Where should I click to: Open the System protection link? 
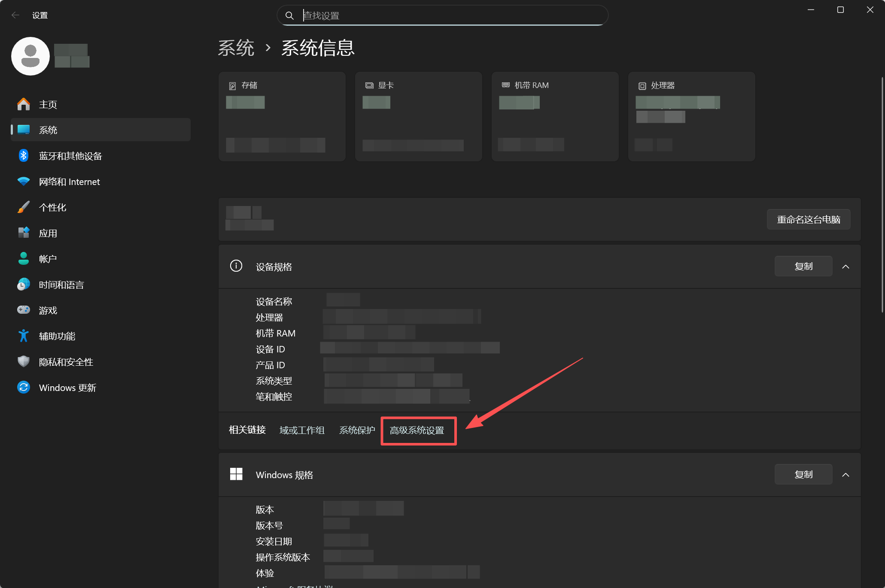click(x=357, y=430)
